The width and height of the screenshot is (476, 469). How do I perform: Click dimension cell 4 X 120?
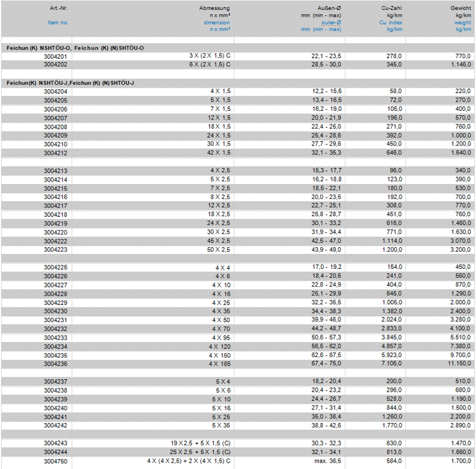pyautogui.click(x=220, y=346)
